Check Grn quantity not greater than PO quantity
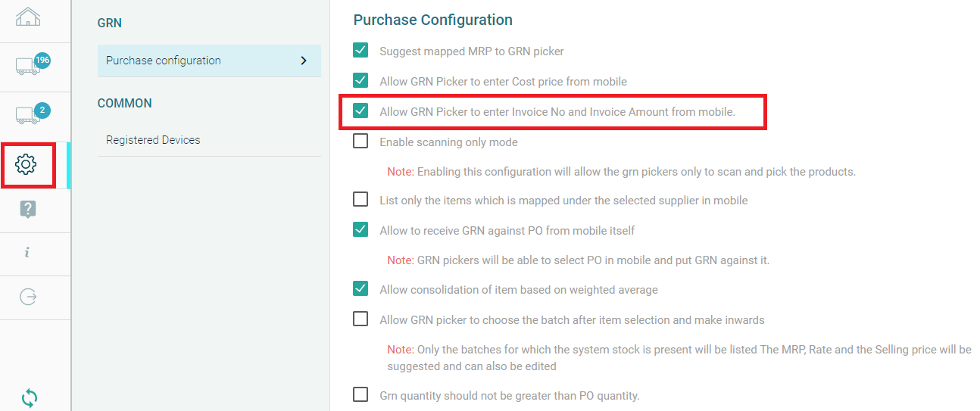This screenshot has height=411, width=980. click(x=360, y=394)
